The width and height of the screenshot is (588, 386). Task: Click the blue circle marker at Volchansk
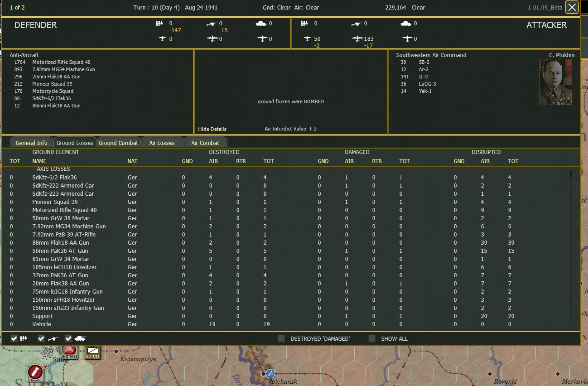[x=270, y=373]
